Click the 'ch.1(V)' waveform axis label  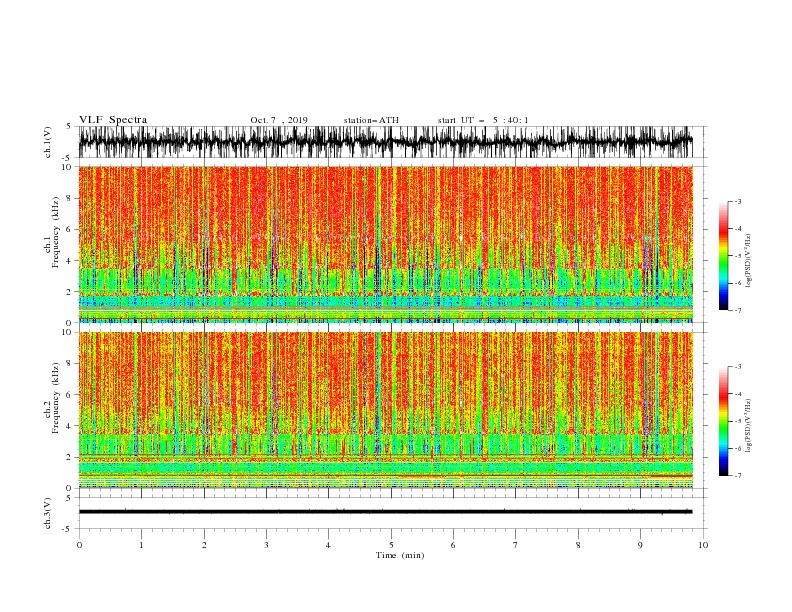click(x=48, y=142)
